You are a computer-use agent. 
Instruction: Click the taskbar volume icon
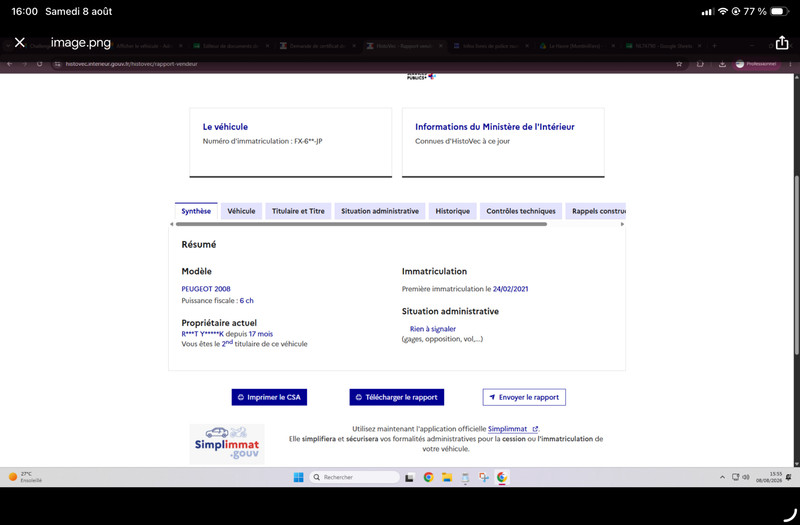[745, 477]
